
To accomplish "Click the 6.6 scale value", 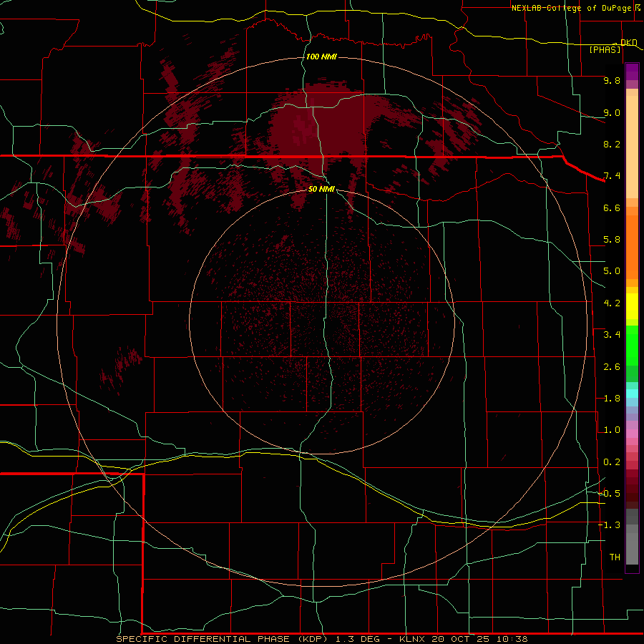I will click(612, 208).
